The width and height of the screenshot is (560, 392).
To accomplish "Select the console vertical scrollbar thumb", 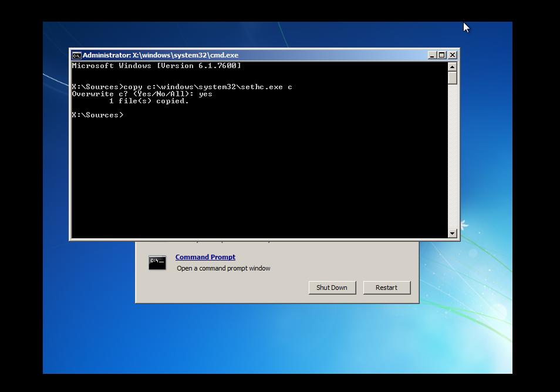I will [452, 77].
